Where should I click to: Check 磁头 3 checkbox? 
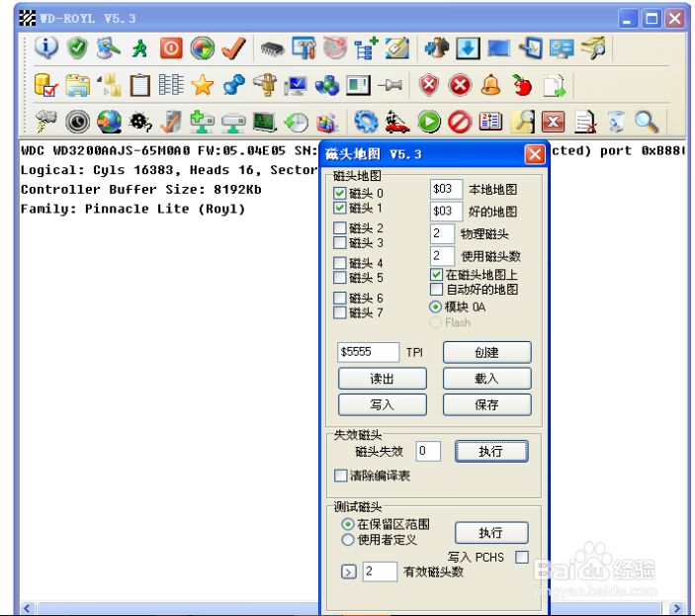(x=340, y=243)
